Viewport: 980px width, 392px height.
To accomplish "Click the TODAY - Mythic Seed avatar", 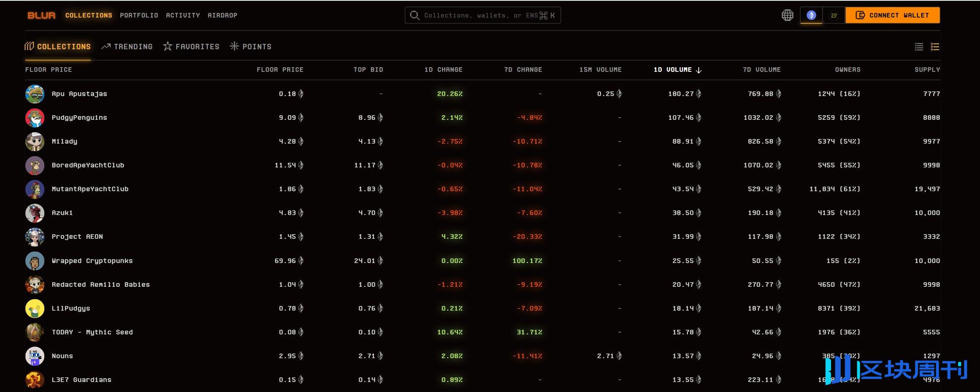I will 35,332.
